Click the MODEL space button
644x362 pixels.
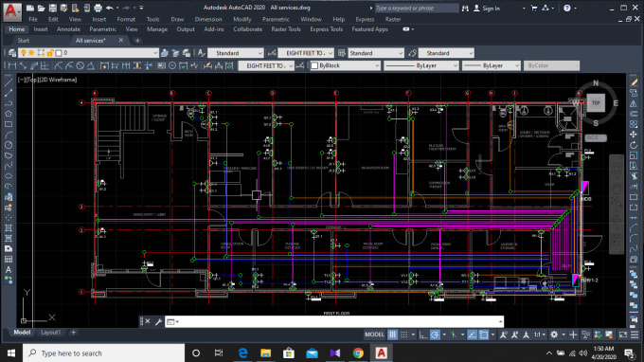[x=374, y=335]
